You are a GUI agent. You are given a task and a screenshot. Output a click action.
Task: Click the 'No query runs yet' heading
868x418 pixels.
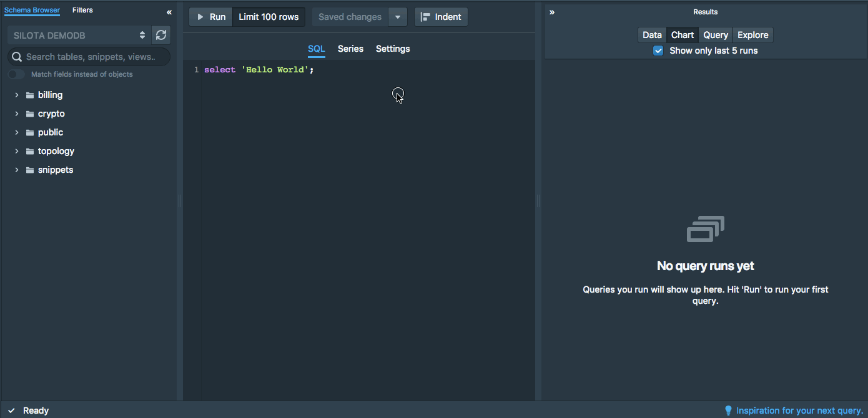point(706,266)
